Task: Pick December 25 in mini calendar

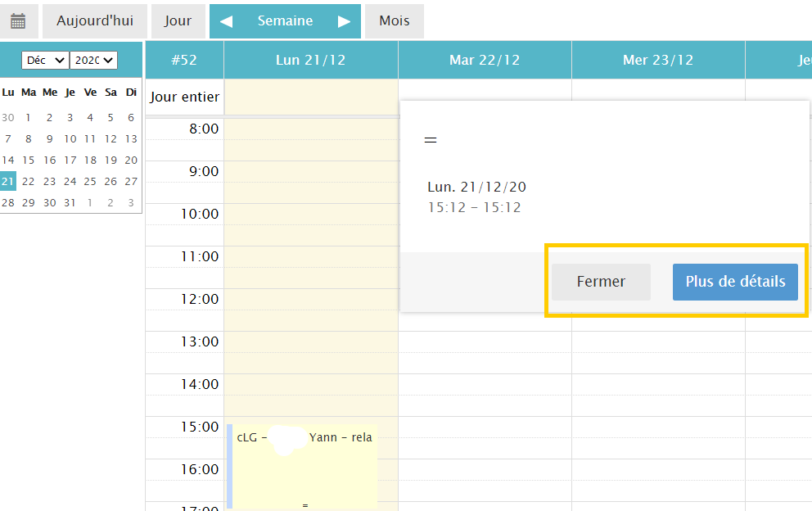Action: [x=90, y=181]
